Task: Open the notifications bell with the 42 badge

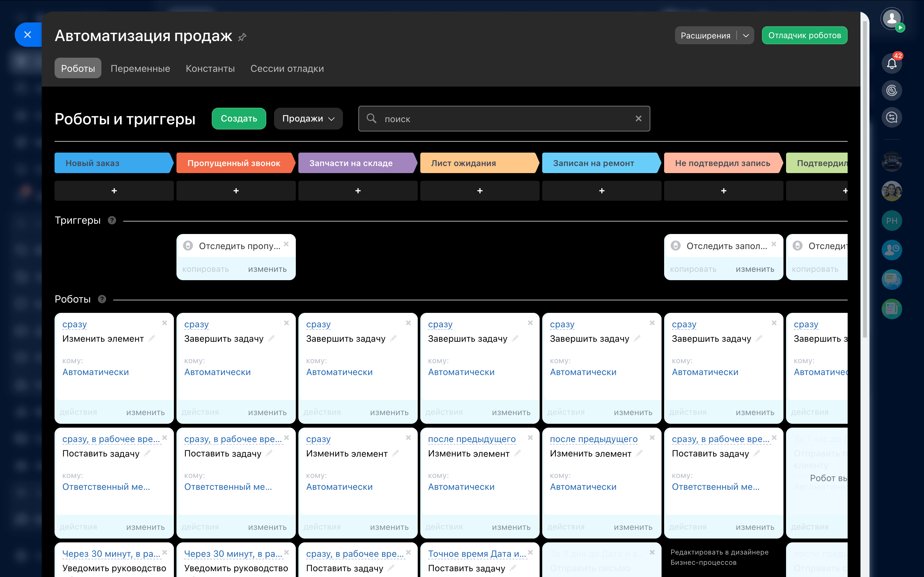Action: (x=892, y=63)
